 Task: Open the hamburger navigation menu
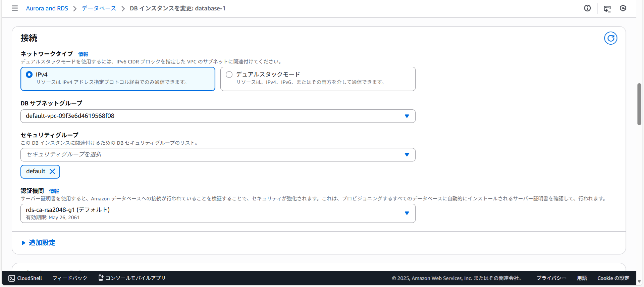(x=15, y=8)
